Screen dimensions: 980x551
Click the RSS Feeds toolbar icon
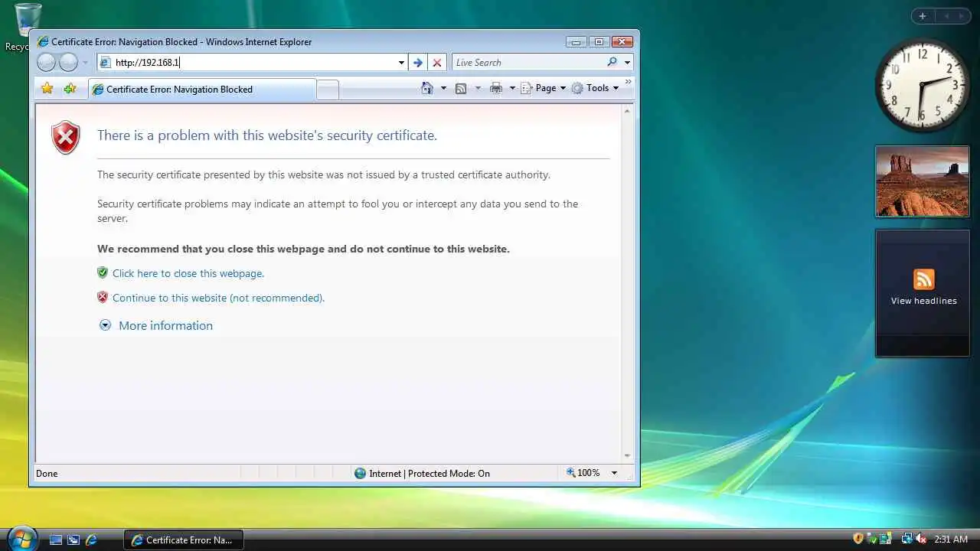(x=461, y=88)
